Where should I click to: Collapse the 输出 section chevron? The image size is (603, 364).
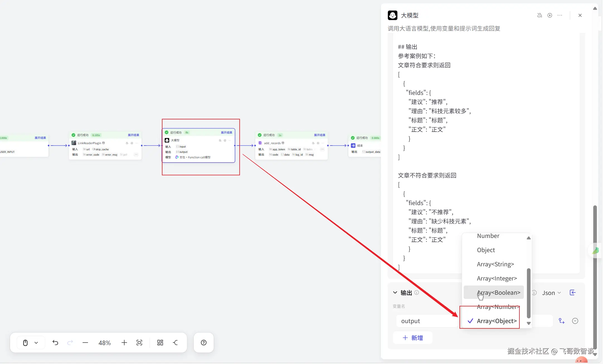point(395,292)
